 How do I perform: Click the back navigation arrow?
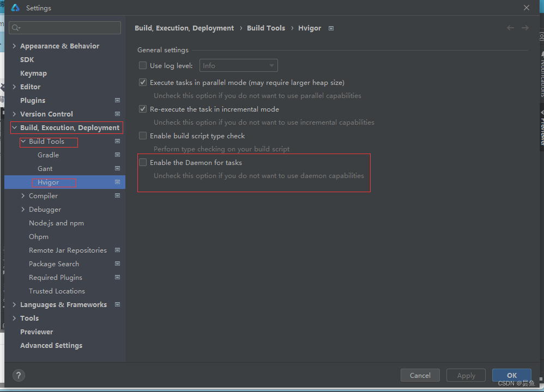pos(510,28)
